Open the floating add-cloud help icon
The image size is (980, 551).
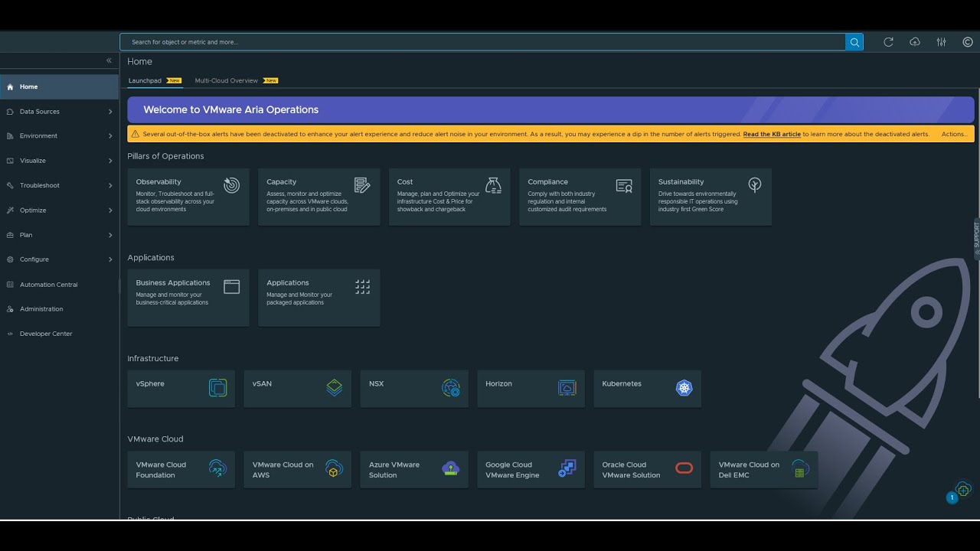coord(963,489)
